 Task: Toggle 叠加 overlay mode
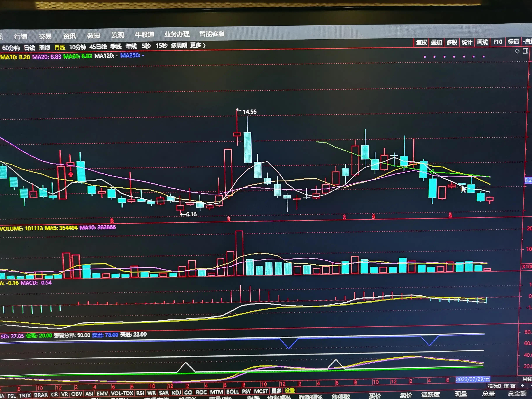point(436,43)
